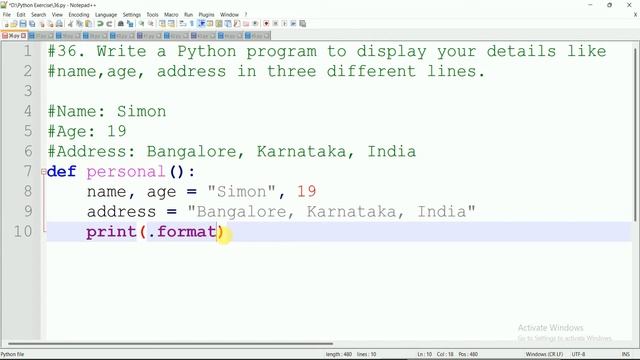Toggle Show All Characters toolbar button
The height and width of the screenshot is (360, 640).
tap(191, 24)
